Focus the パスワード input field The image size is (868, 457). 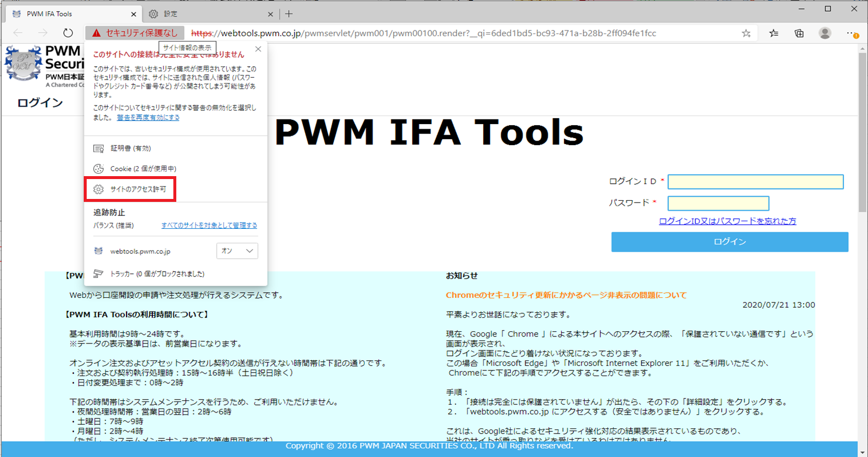pyautogui.click(x=718, y=203)
